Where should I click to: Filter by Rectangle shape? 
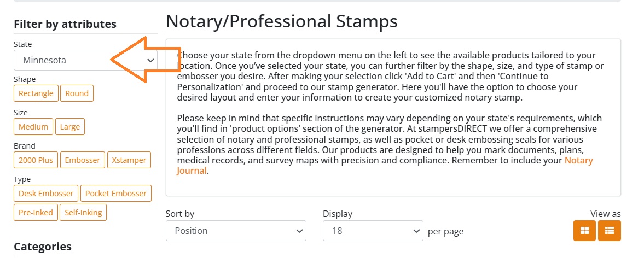click(36, 93)
